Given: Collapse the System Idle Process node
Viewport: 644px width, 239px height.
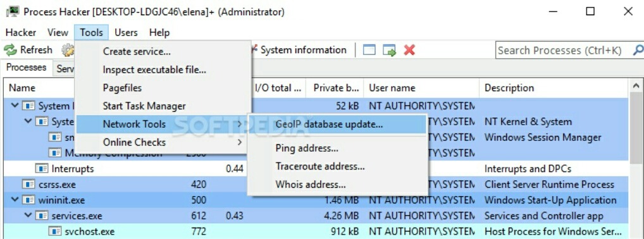Looking at the screenshot, I should [15, 106].
